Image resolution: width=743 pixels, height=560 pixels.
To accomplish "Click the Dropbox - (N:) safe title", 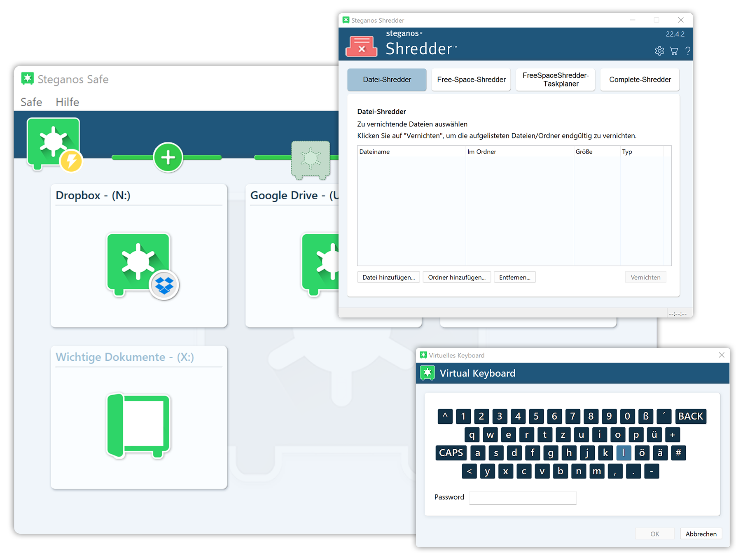I will click(x=93, y=195).
